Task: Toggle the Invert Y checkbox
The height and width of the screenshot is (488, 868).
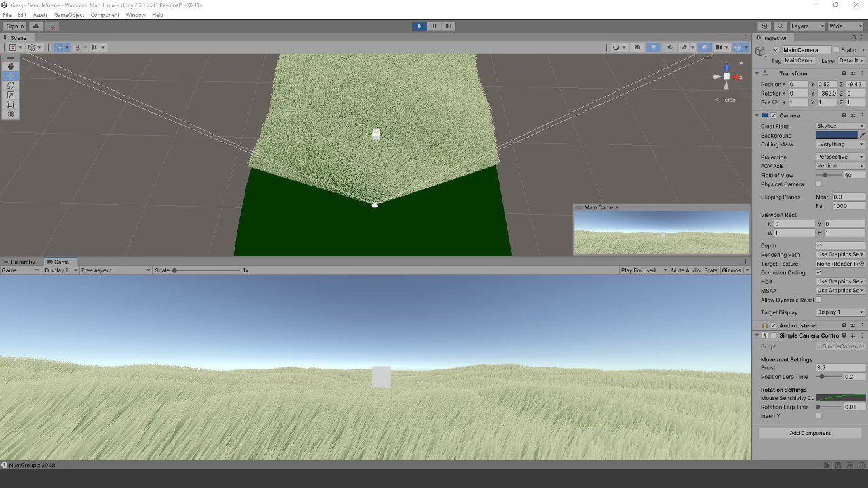Action: (818, 415)
